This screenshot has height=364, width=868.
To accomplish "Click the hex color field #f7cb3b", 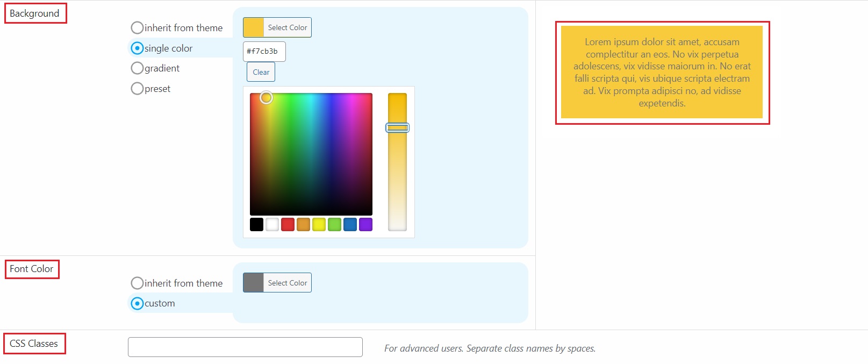I will click(x=264, y=52).
